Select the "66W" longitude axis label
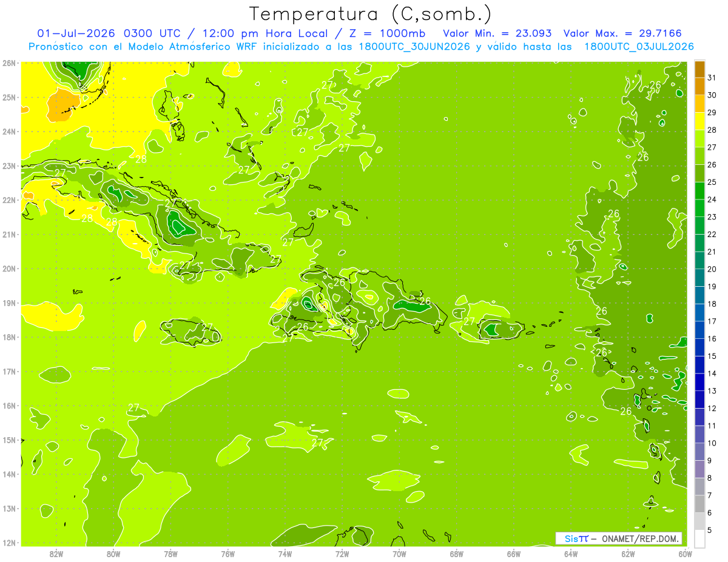728x562 pixels. (514, 554)
